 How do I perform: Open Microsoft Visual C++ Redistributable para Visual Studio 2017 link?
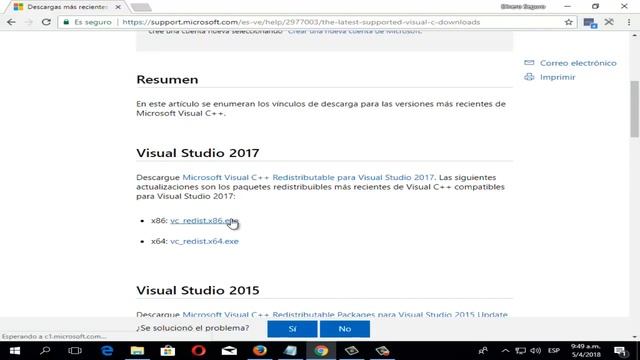click(308, 177)
